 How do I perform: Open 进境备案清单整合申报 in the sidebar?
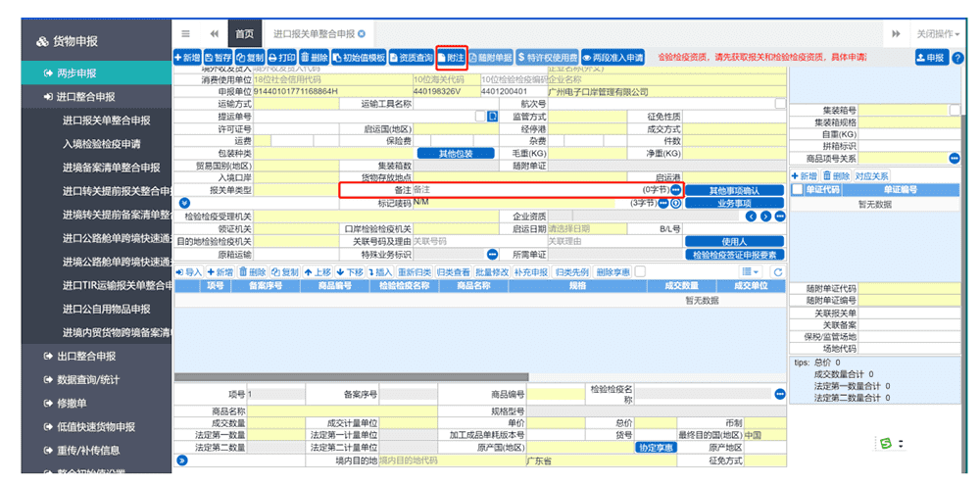112,168
